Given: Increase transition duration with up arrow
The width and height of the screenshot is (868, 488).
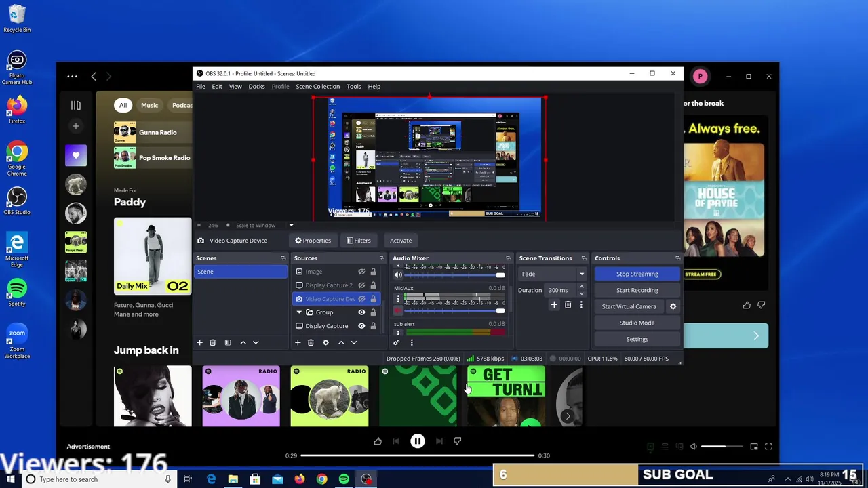Looking at the screenshot, I should [581, 287].
